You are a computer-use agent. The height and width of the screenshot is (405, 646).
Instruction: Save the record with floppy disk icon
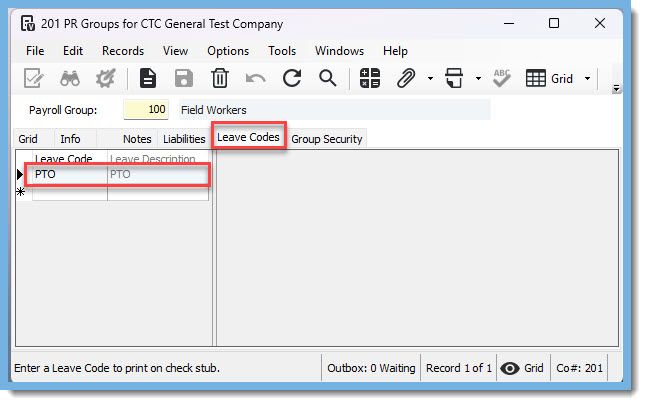184,78
